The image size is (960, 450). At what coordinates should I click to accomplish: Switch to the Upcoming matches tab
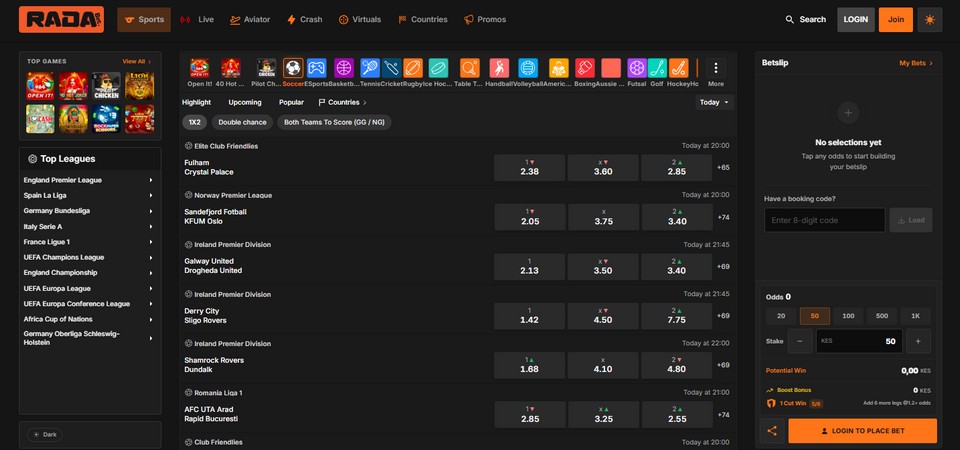click(x=245, y=102)
